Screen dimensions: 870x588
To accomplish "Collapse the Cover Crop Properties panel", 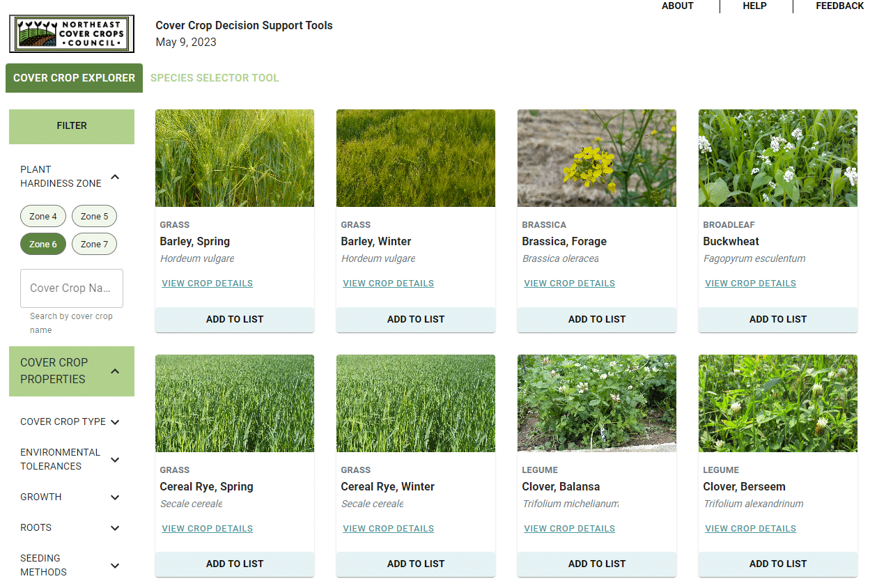I will pos(115,371).
